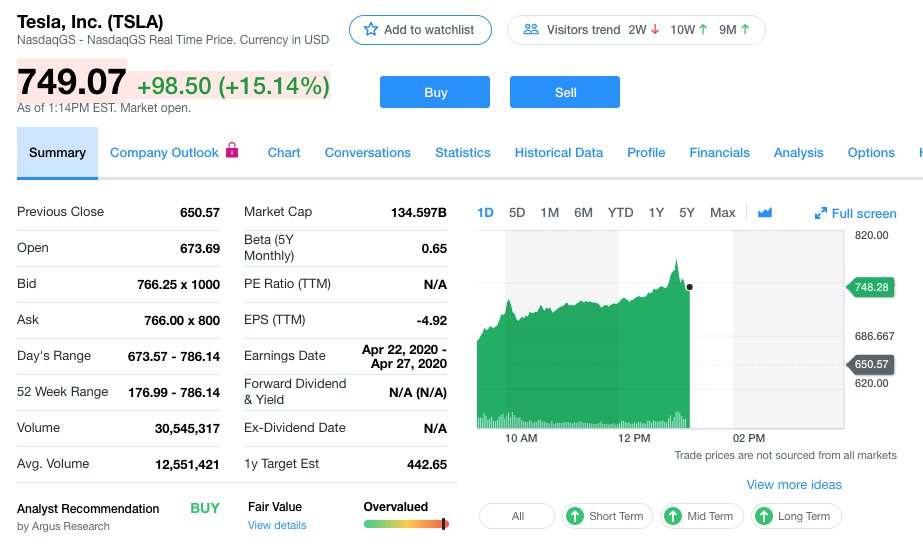Click the View more ideas link
Screen dimensions: 923x549
click(794, 484)
